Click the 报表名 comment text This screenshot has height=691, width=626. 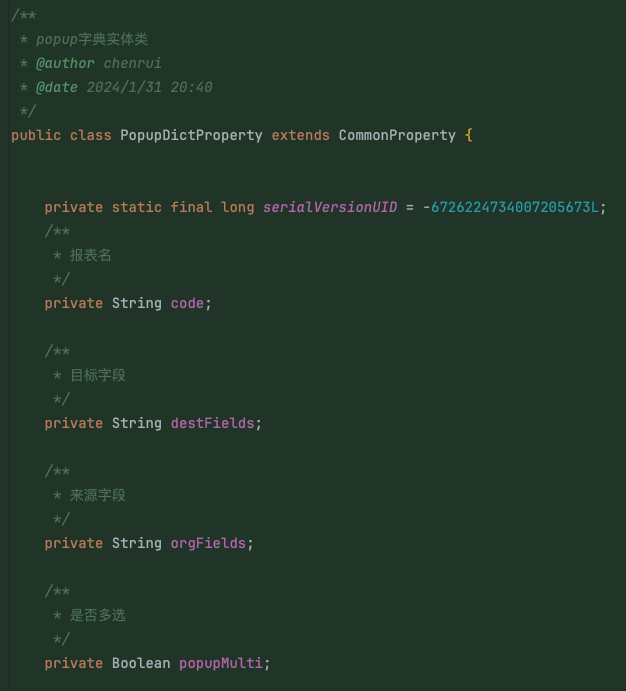tap(91, 255)
